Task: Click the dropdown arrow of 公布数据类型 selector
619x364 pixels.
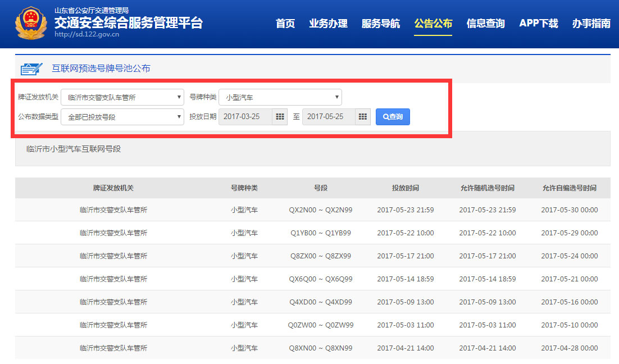Action: pos(177,117)
